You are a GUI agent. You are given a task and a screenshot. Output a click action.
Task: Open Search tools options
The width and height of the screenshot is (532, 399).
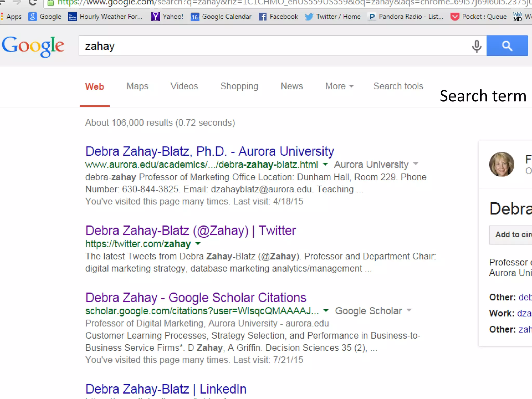398,86
